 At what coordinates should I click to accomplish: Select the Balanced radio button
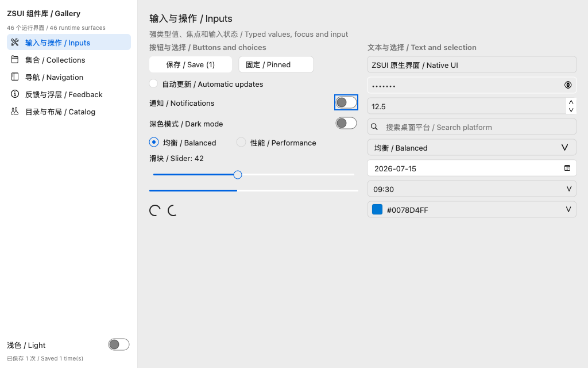tap(154, 142)
